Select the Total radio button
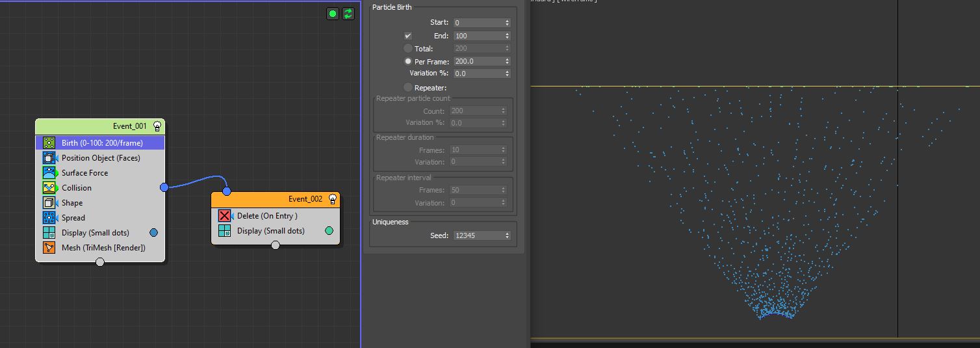 (x=408, y=49)
